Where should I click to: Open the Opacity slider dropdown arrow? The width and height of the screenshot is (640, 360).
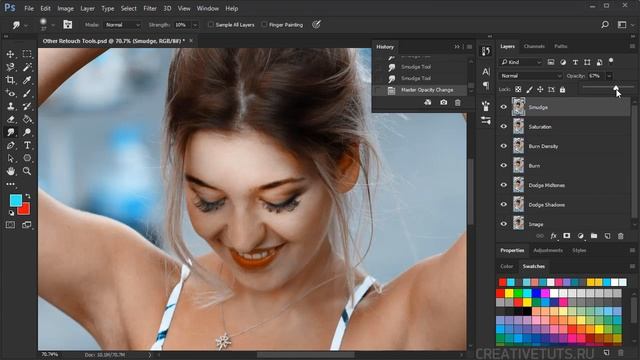pyautogui.click(x=609, y=76)
